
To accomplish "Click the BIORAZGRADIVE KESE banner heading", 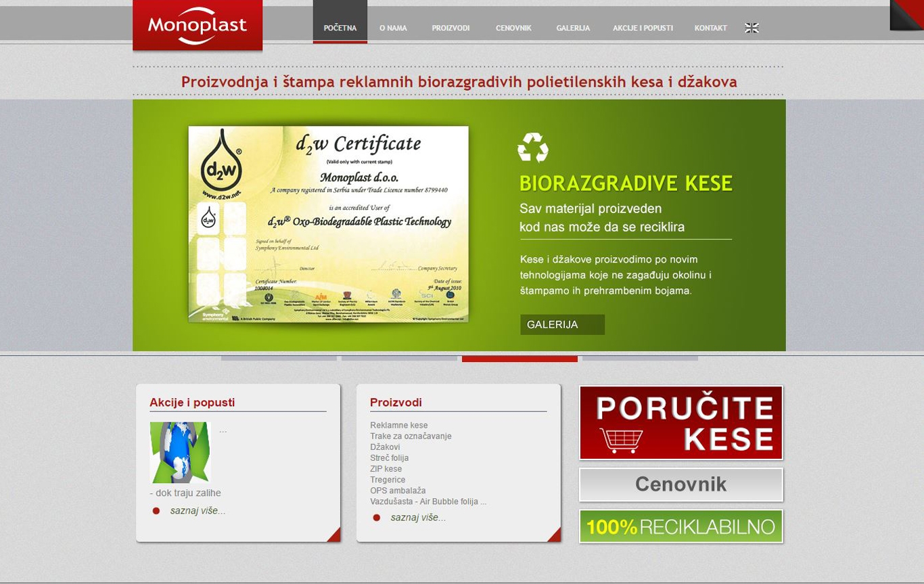I will [x=626, y=183].
